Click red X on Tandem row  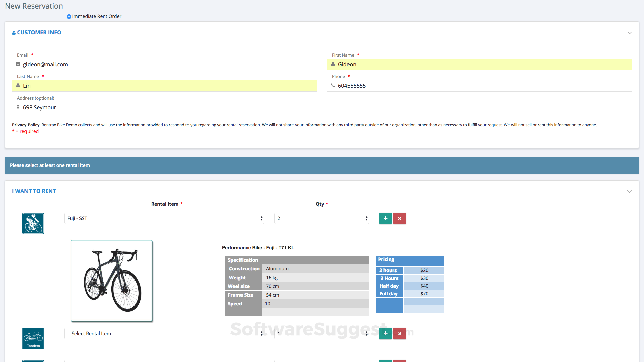coord(399,334)
